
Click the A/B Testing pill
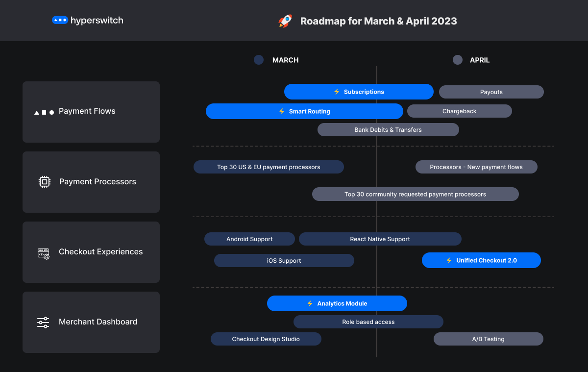[x=489, y=339]
